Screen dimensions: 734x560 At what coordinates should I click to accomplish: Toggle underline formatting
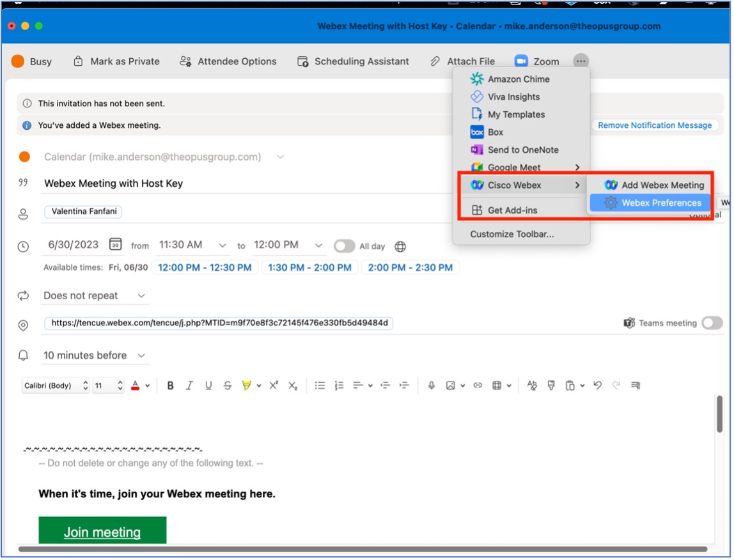pyautogui.click(x=208, y=386)
